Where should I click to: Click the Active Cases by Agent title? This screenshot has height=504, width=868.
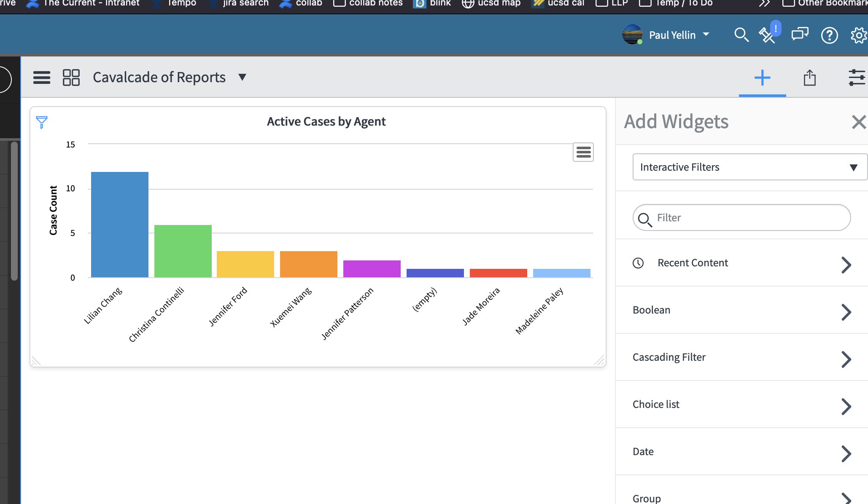[326, 122]
